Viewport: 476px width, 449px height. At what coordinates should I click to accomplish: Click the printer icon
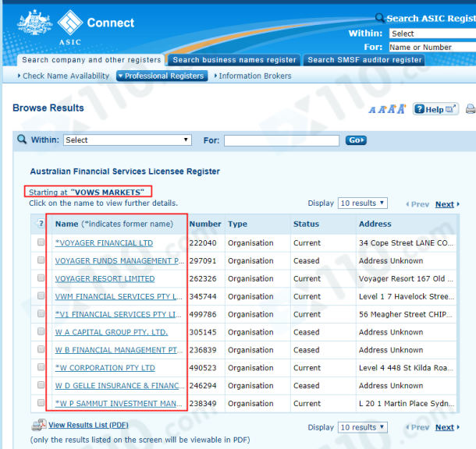[471, 109]
